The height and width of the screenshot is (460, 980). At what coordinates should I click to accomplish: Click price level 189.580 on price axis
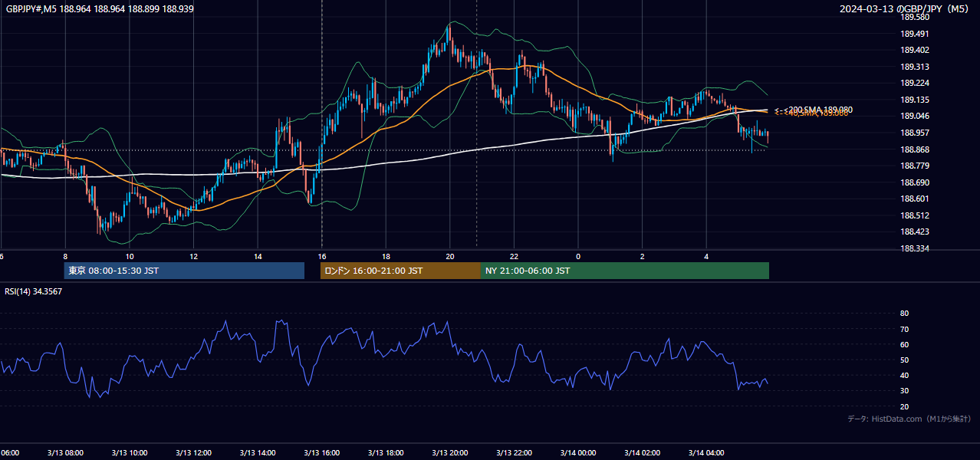coord(915,17)
